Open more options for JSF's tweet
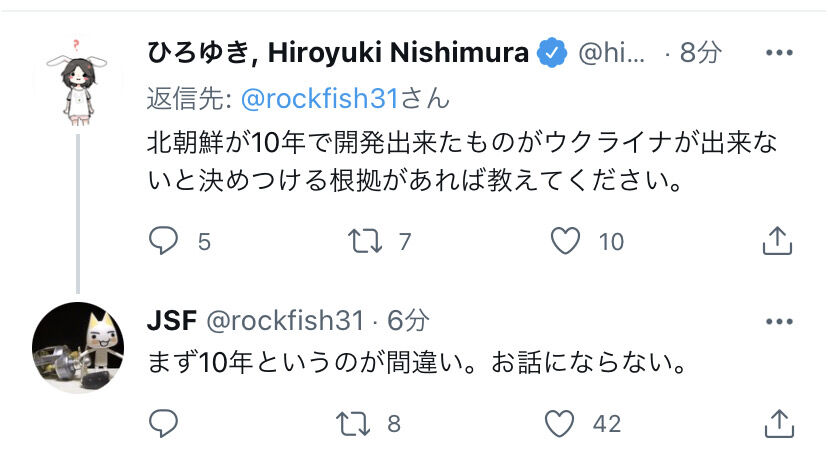828x452 pixels. (x=778, y=321)
